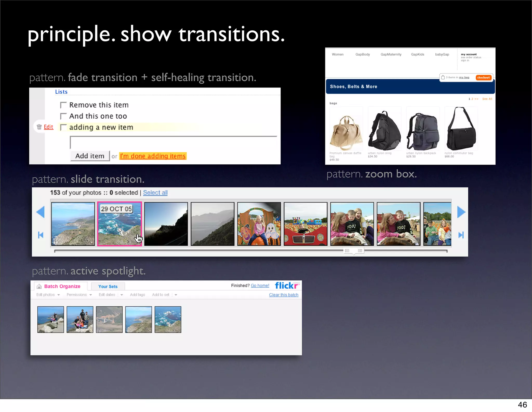This screenshot has width=532, height=412.
Task: Expand the Edit photos dropdown
Action: pyautogui.click(x=59, y=295)
